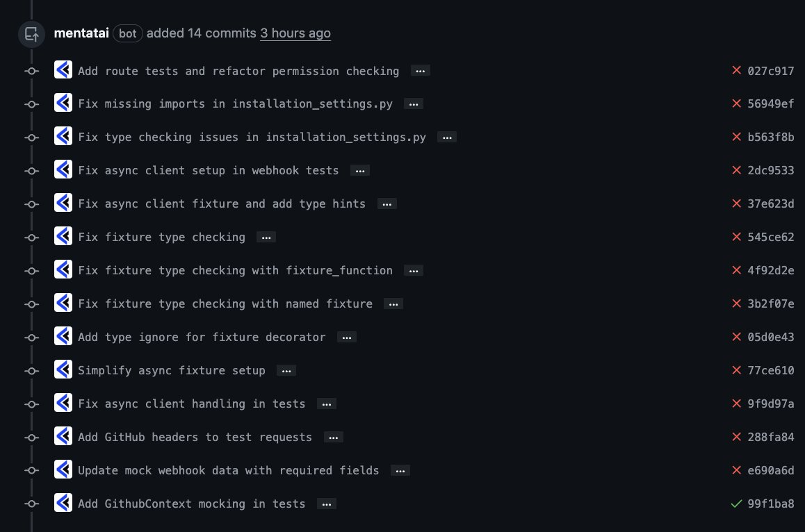Click the mentatai avatar beside 'Fix fixture type checking'
805x532 pixels.
[63, 237]
